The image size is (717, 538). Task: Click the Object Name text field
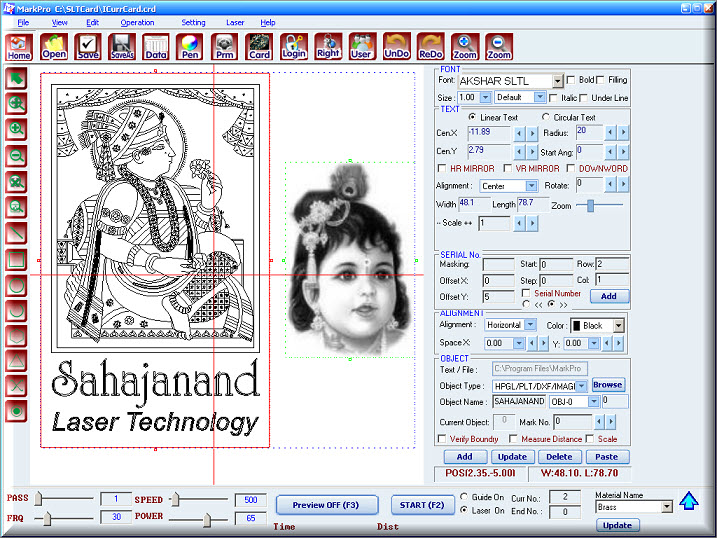pyautogui.click(x=518, y=401)
